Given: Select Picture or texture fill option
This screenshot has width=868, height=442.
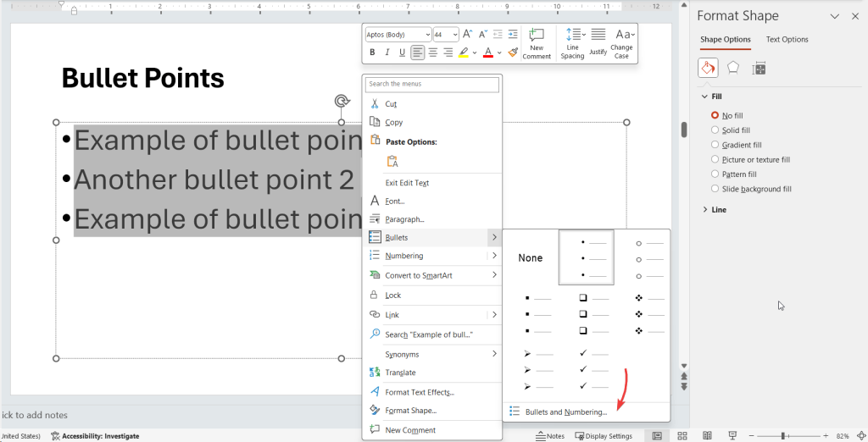Looking at the screenshot, I should pyautogui.click(x=715, y=159).
